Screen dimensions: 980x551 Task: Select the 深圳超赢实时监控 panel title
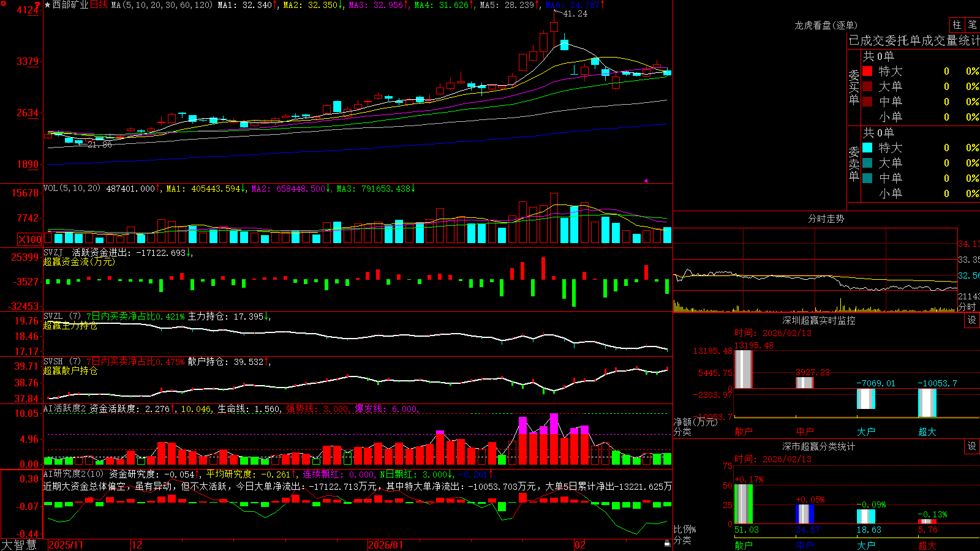pyautogui.click(x=818, y=320)
